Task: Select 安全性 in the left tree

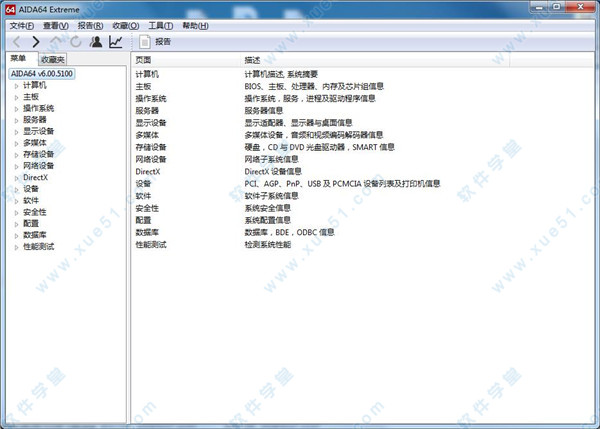Action: coord(34,212)
